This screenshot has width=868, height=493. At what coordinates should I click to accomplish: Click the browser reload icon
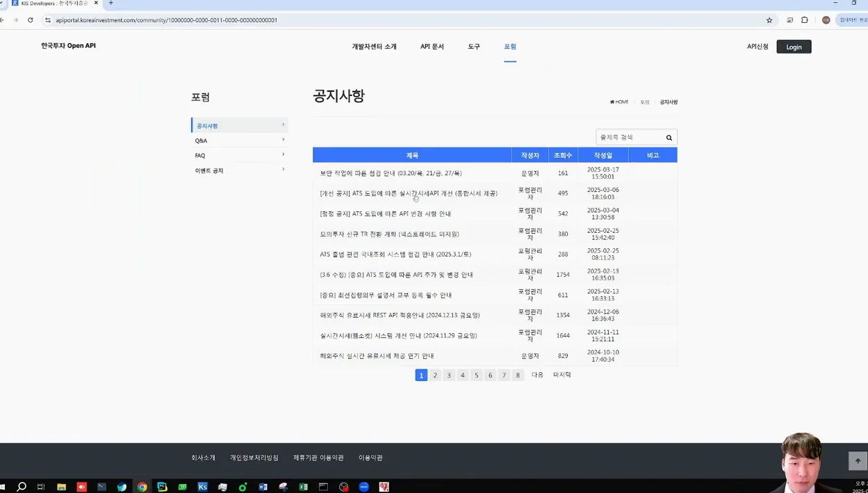coord(31,20)
